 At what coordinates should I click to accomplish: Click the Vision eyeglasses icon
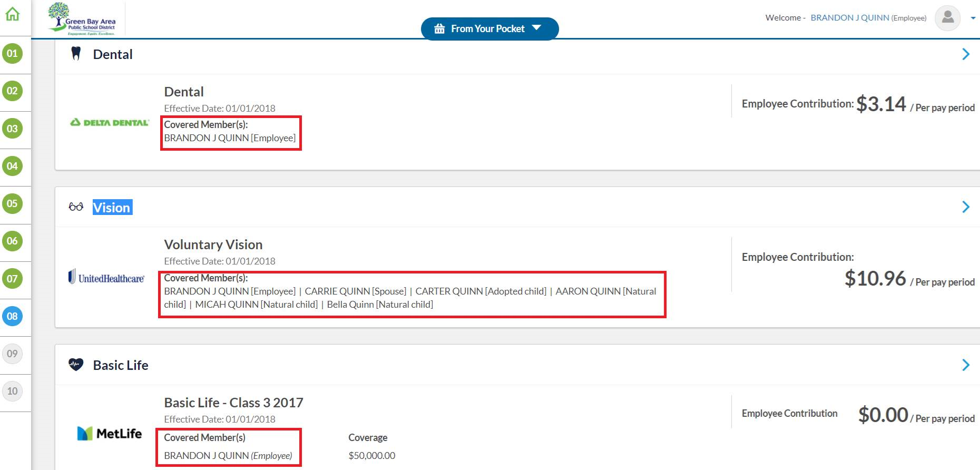click(x=76, y=207)
